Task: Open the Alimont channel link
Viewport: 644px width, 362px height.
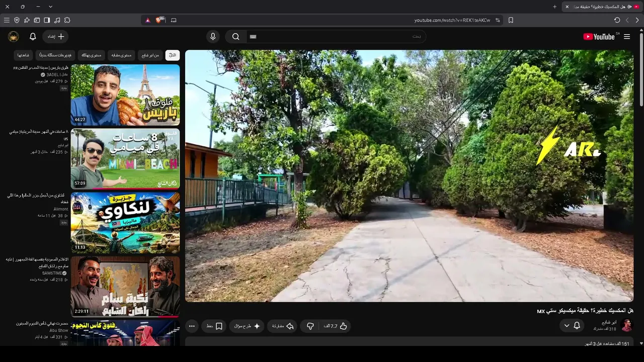Action: [x=61, y=209]
